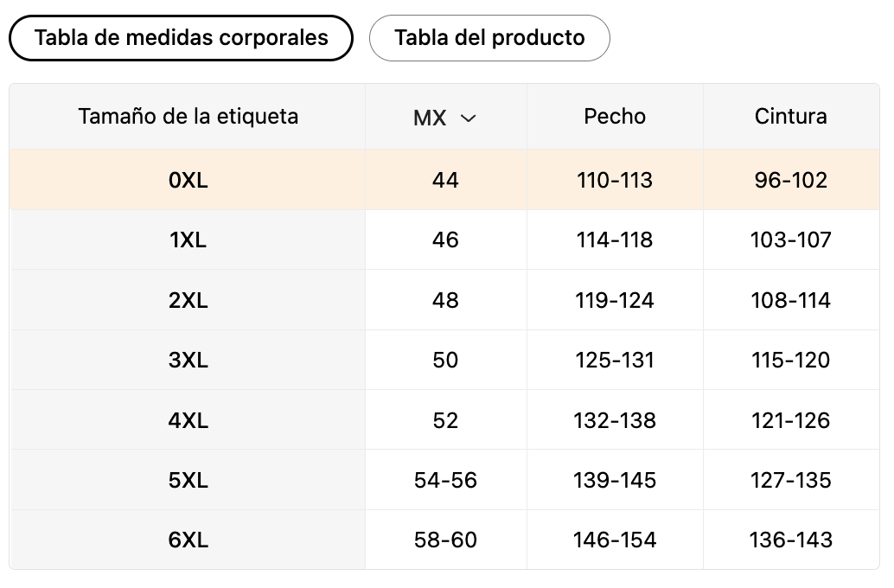Click the MX size 44 cell
The width and height of the screenshot is (894, 588).
click(x=445, y=180)
